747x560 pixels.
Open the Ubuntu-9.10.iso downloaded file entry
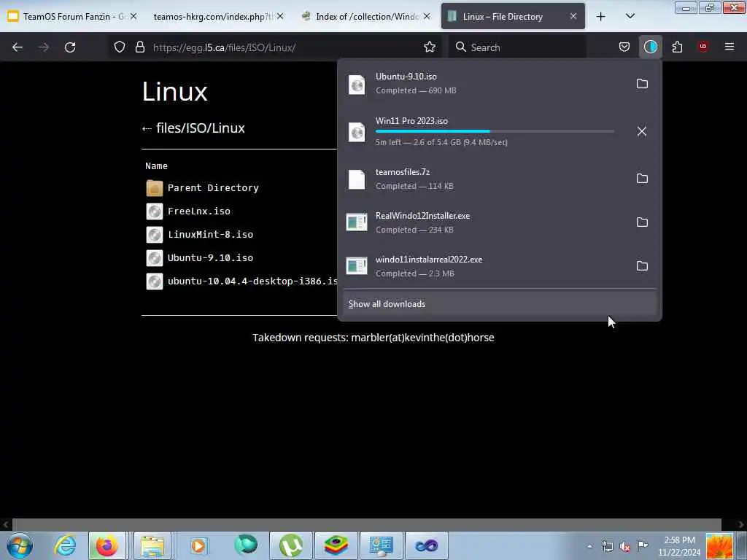[485, 84]
